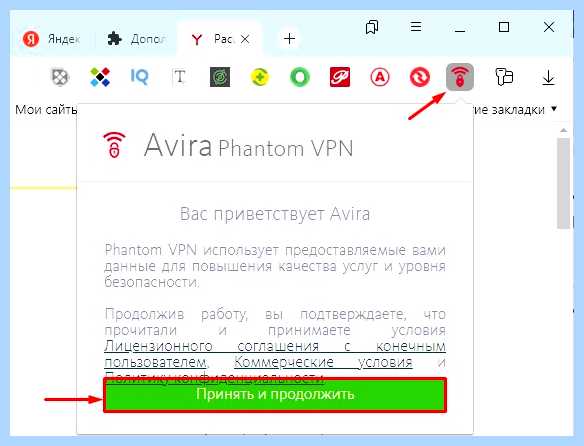Click the page vertical scrollbar thumb

click(564, 183)
